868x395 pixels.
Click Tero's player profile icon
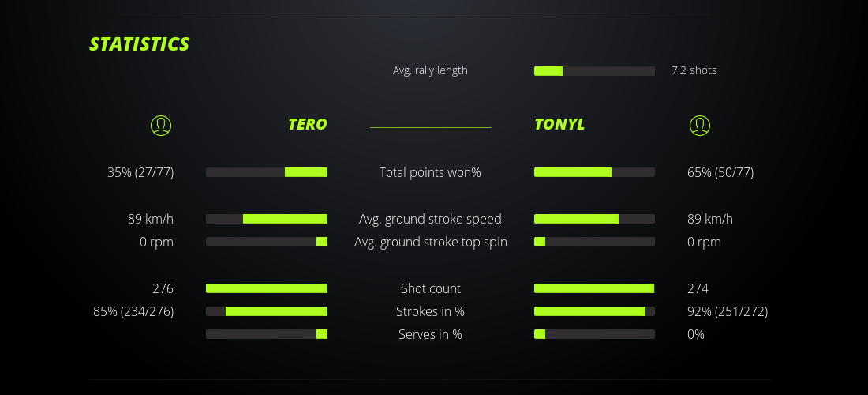[161, 125]
